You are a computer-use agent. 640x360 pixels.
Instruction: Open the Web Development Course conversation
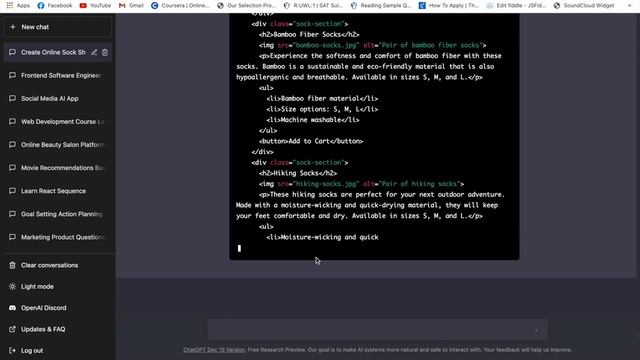tap(57, 122)
